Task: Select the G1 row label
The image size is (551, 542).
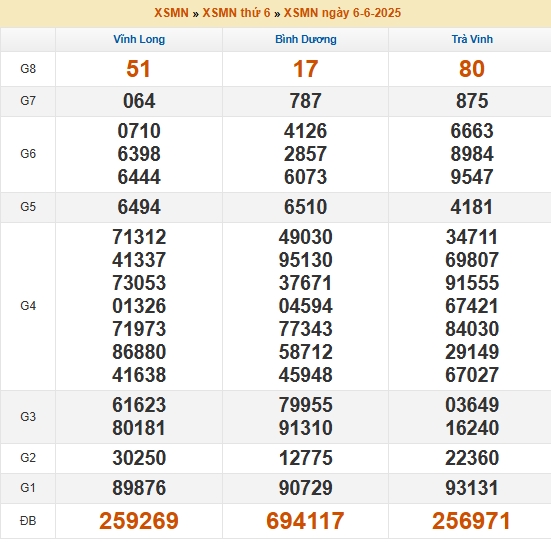Action: tap(28, 488)
